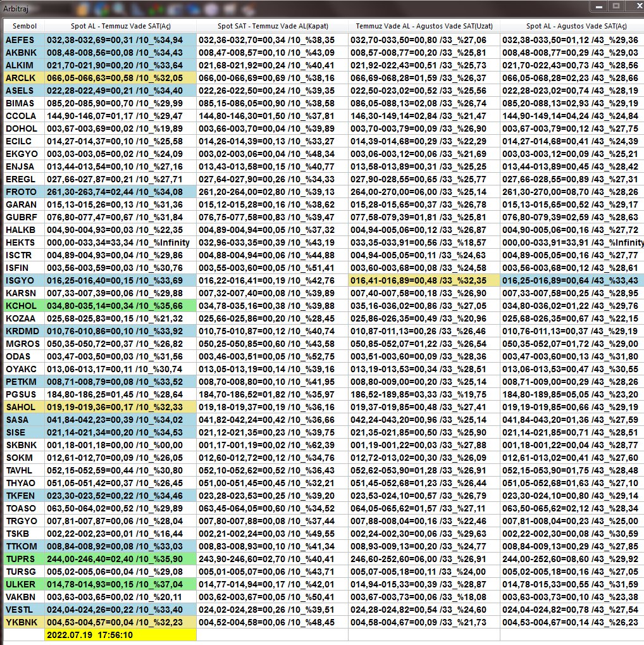Click the CCOLA symbol cell
This screenshot has width=644, height=645.
click(24, 116)
